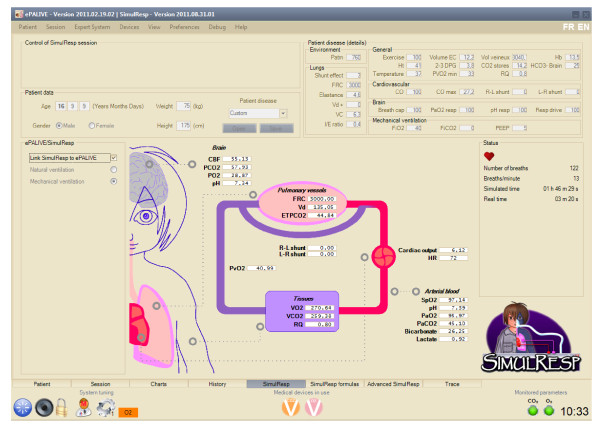
Task: Open the gears system tuning icon
Action: pyautogui.click(x=106, y=408)
